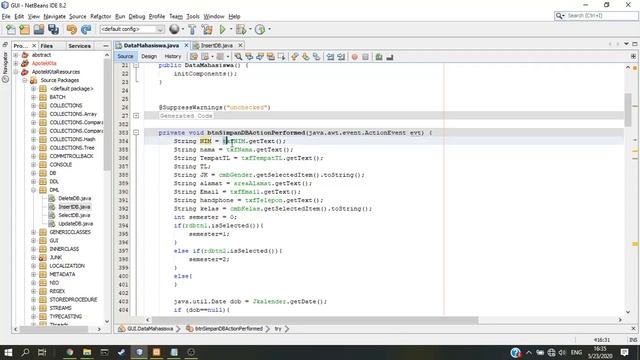Open the File menu

(6, 17)
